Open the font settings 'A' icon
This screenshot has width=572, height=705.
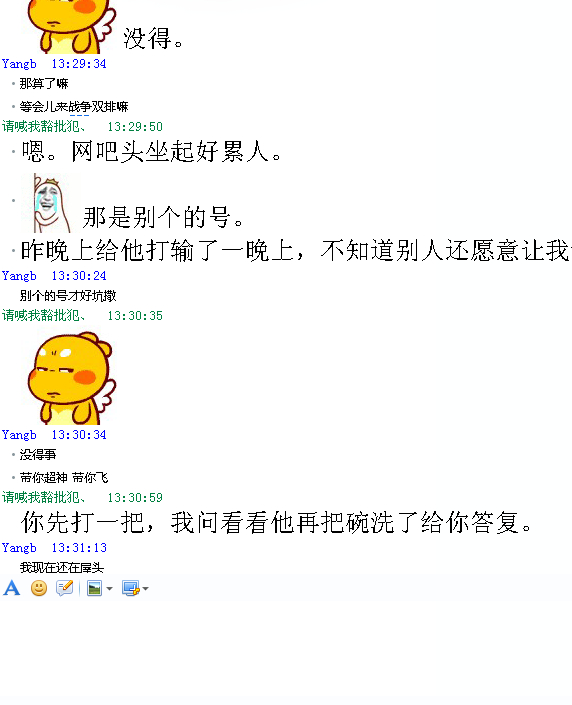(12, 588)
